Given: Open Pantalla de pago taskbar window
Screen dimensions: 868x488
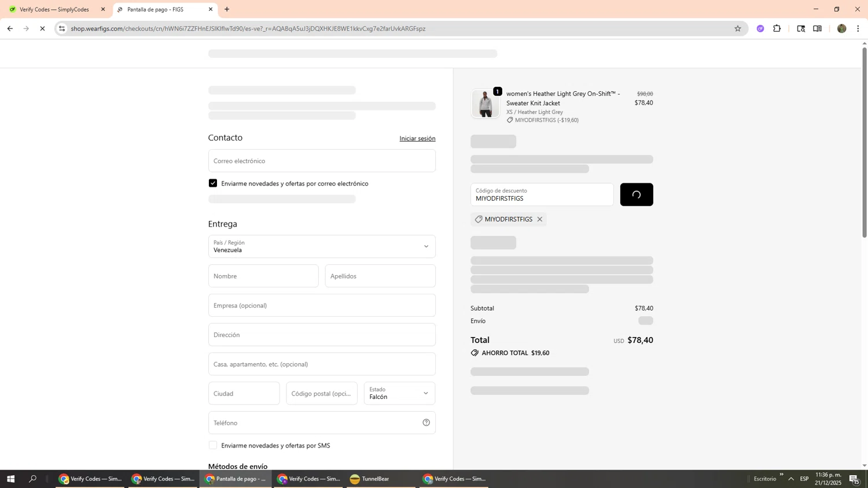Looking at the screenshot, I should coord(236,479).
